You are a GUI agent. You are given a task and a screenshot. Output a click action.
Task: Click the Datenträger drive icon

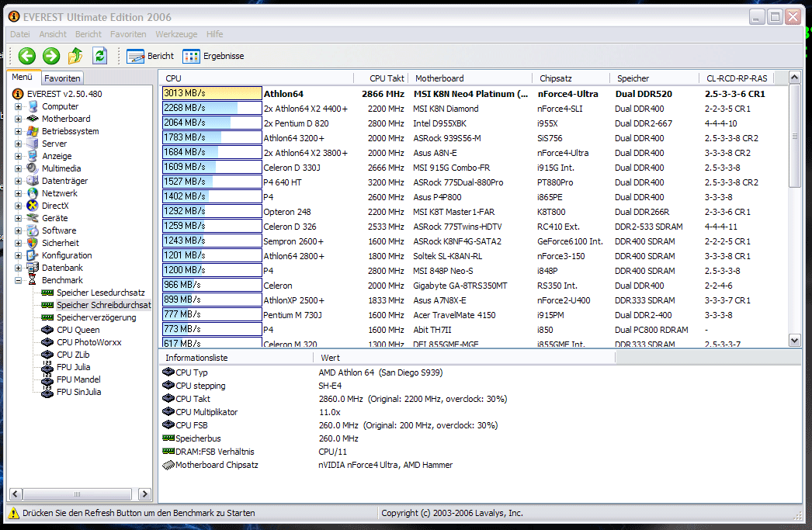(33, 181)
